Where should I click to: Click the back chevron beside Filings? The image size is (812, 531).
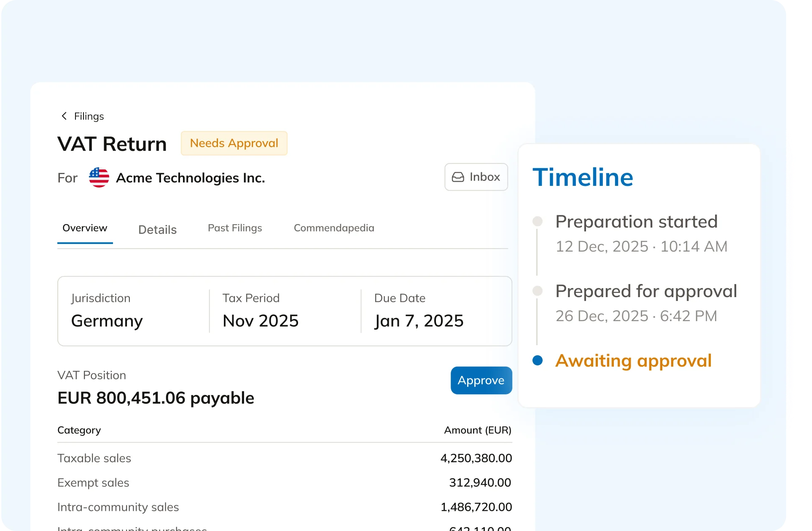pos(64,116)
